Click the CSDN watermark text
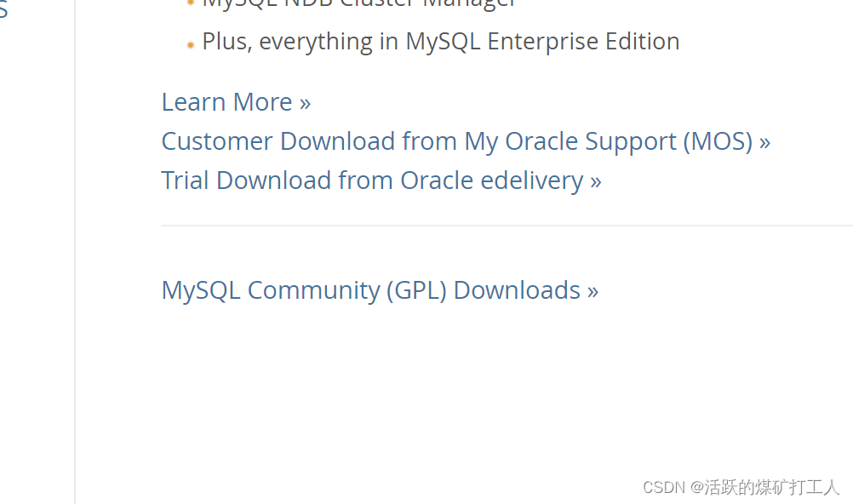The image size is (853, 504). point(663,487)
